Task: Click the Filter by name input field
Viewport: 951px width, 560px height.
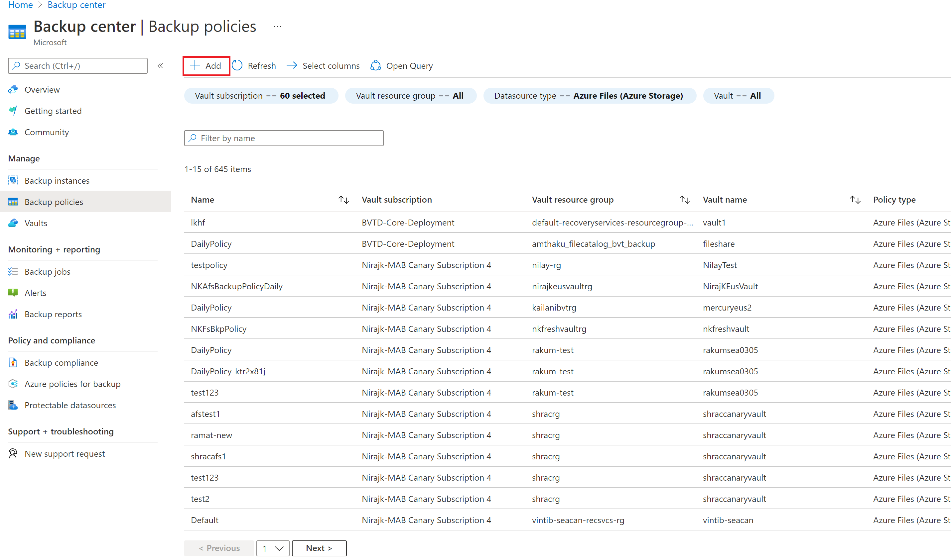Action: (x=284, y=138)
